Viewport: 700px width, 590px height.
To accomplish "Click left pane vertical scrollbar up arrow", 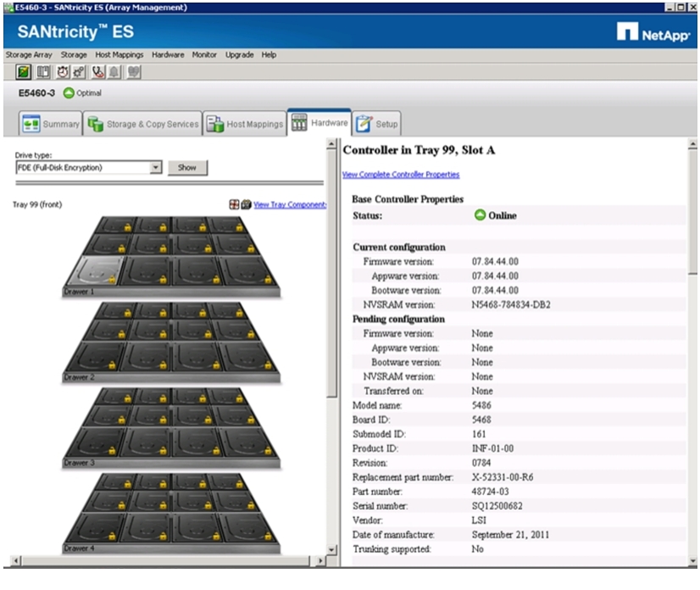I will point(331,144).
